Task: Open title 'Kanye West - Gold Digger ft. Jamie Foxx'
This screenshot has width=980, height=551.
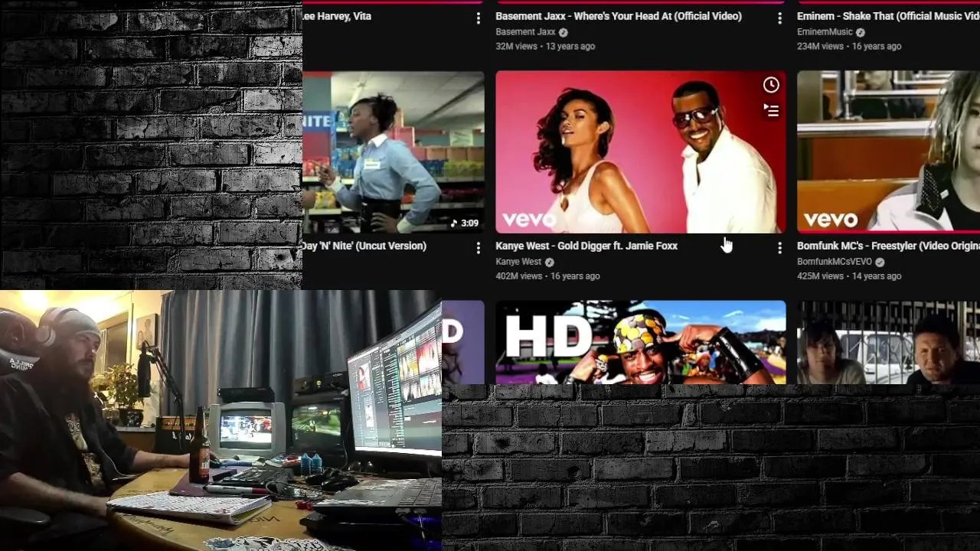Action: [x=586, y=246]
